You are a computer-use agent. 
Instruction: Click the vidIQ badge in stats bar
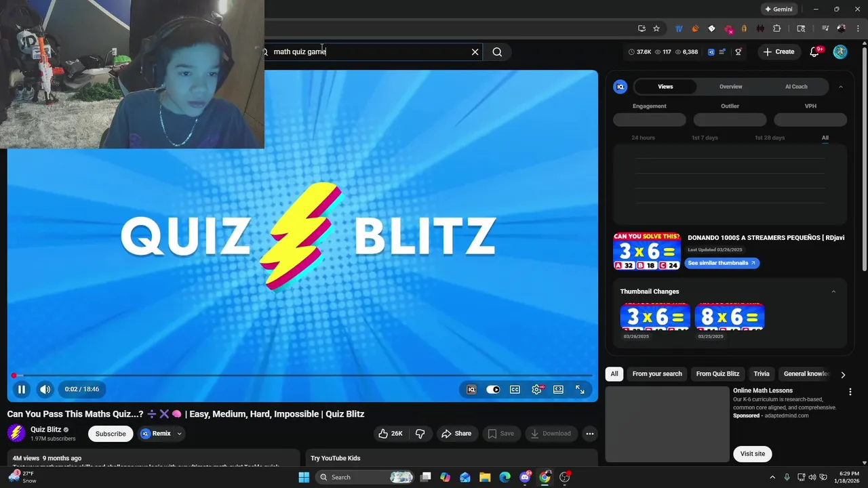click(711, 52)
